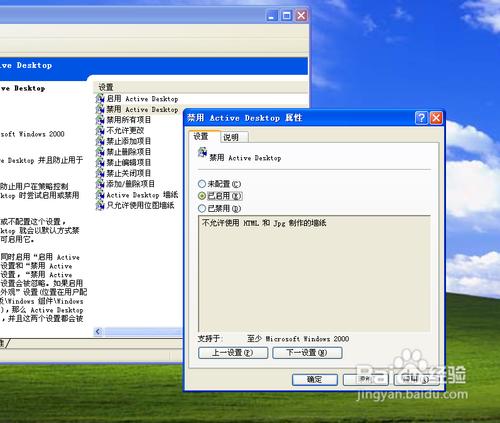Open the 设置 tab in the dialog
Screen dimensions: 500x423
pos(204,136)
